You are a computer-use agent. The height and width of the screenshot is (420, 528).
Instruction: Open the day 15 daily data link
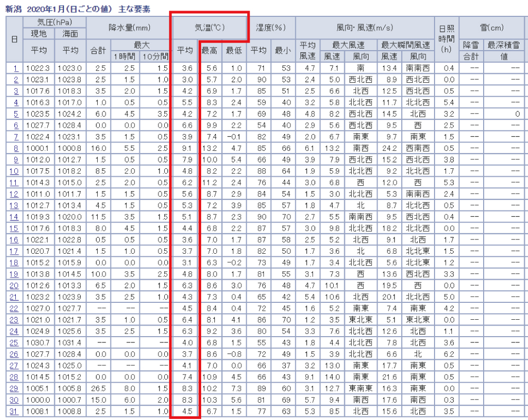[x=14, y=228]
